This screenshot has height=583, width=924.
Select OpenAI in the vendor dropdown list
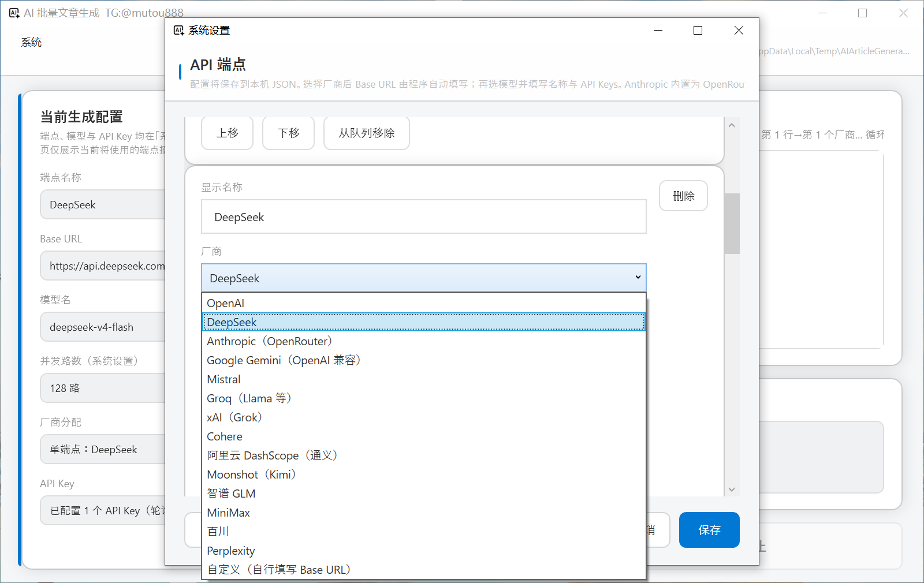(423, 303)
